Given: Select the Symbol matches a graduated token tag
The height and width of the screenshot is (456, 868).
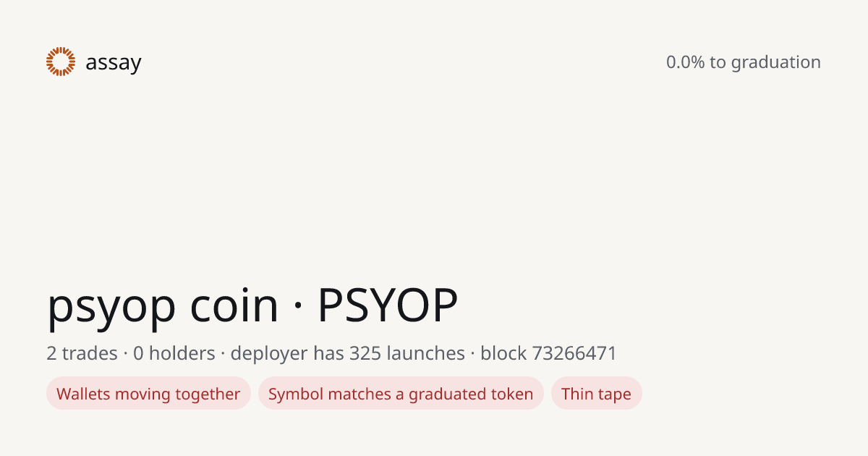Looking at the screenshot, I should 401,394.
